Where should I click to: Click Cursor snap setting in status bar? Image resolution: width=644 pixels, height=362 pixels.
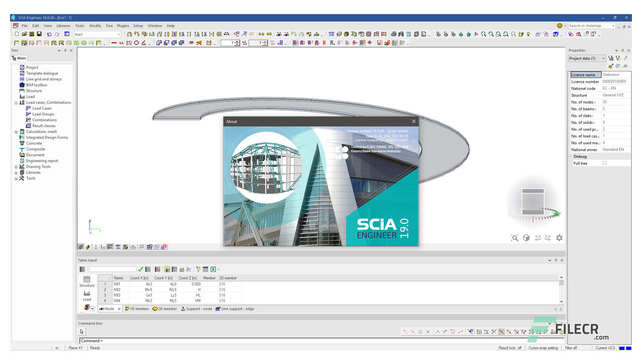543,348
